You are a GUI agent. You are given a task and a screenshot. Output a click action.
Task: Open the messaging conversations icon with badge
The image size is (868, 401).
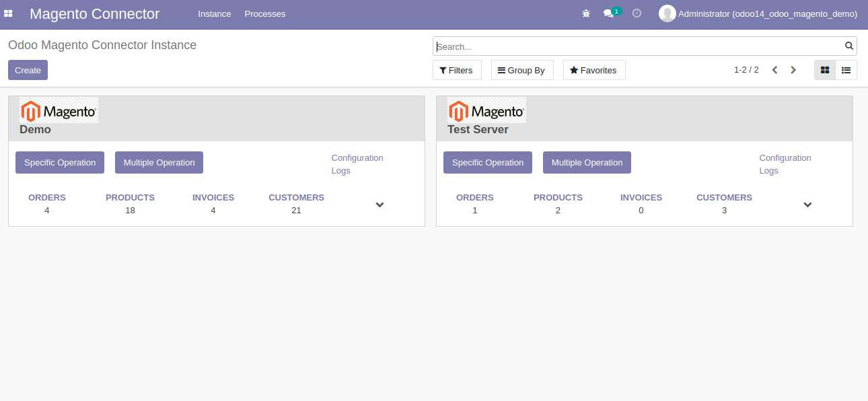coord(609,13)
